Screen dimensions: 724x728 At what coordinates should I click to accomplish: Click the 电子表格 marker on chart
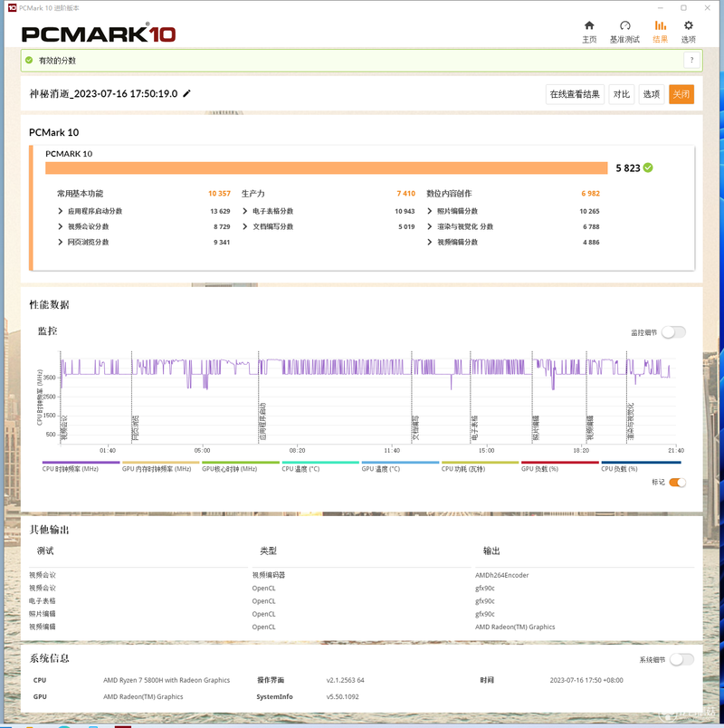point(474,427)
